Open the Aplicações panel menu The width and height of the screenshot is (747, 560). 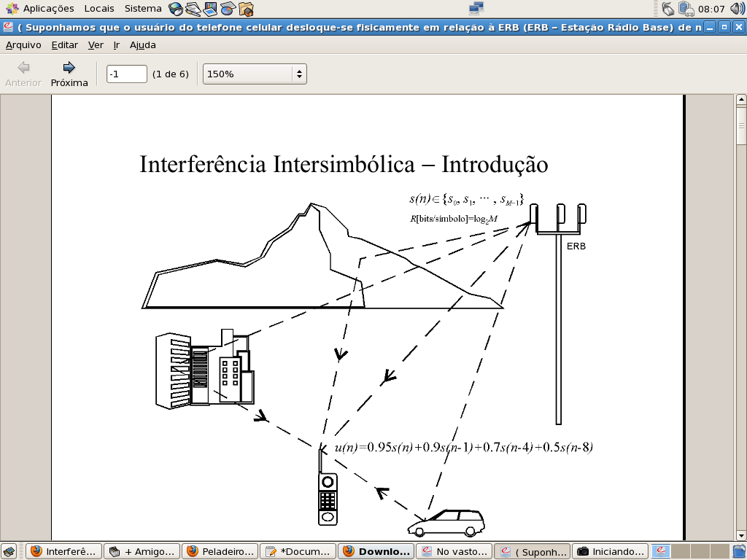(x=41, y=9)
